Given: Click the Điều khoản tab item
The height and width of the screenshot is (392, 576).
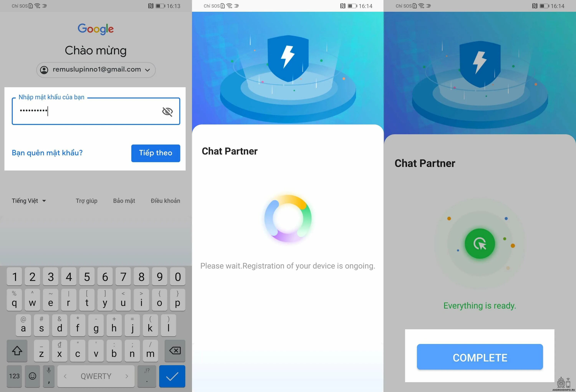Looking at the screenshot, I should click(x=165, y=200).
